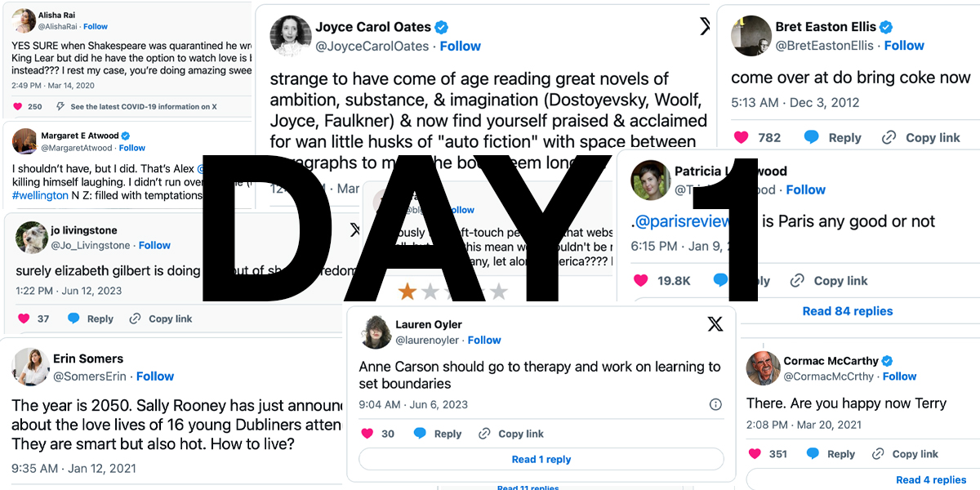Click the heart icon on Alisha Rai tweet
Image resolution: width=980 pixels, height=490 pixels.
pos(18,107)
